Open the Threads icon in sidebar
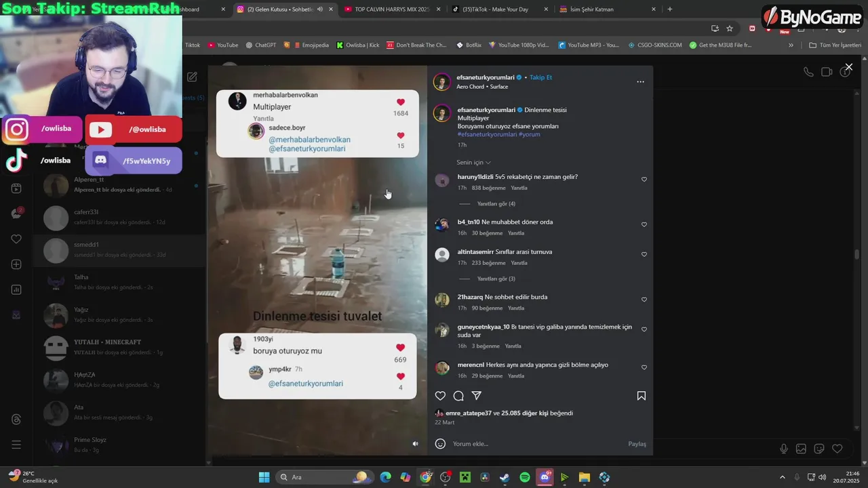The height and width of the screenshot is (488, 868). pyautogui.click(x=16, y=420)
